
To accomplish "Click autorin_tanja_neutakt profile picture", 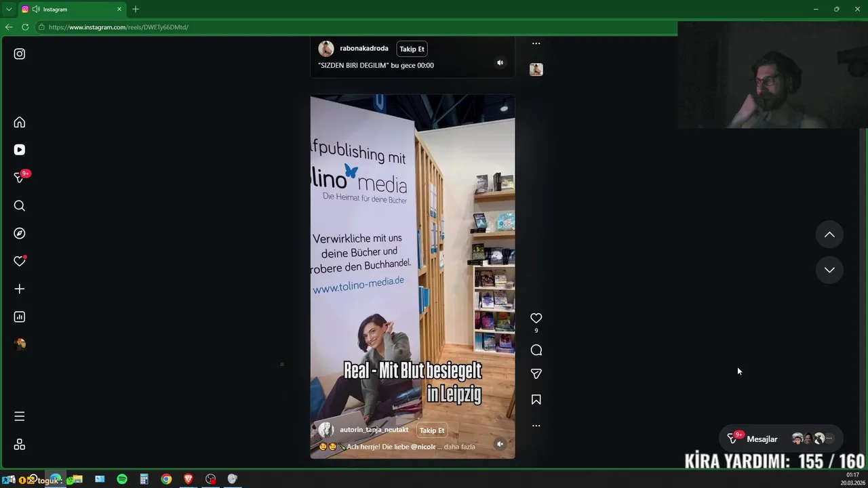I will [x=326, y=430].
